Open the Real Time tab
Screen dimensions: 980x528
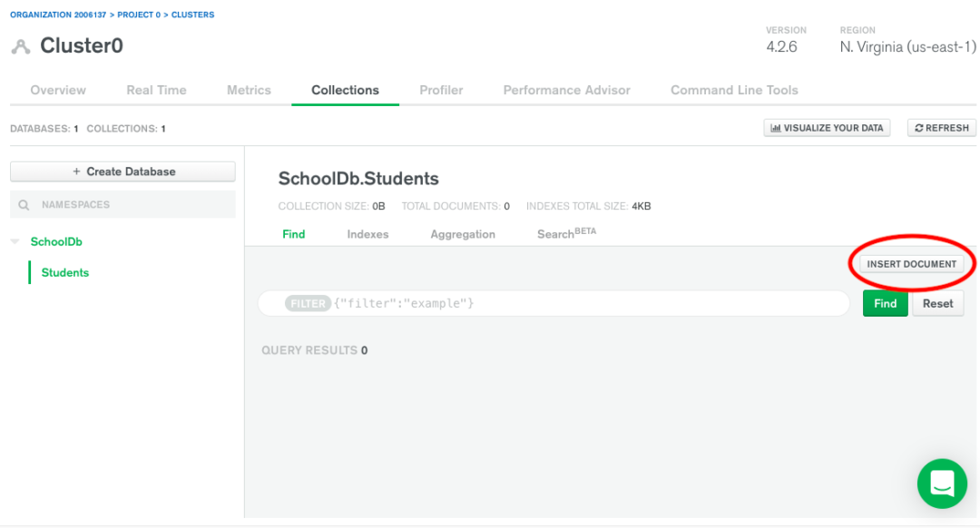(x=156, y=90)
